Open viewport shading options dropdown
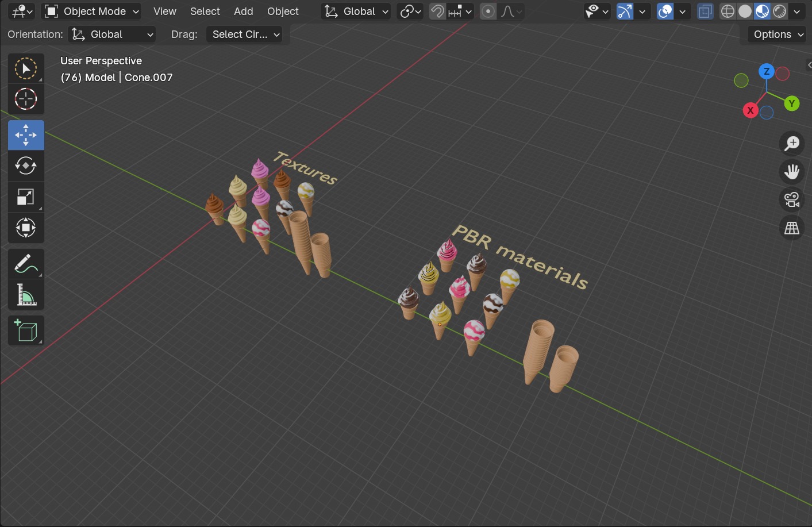812x527 pixels. [x=797, y=11]
